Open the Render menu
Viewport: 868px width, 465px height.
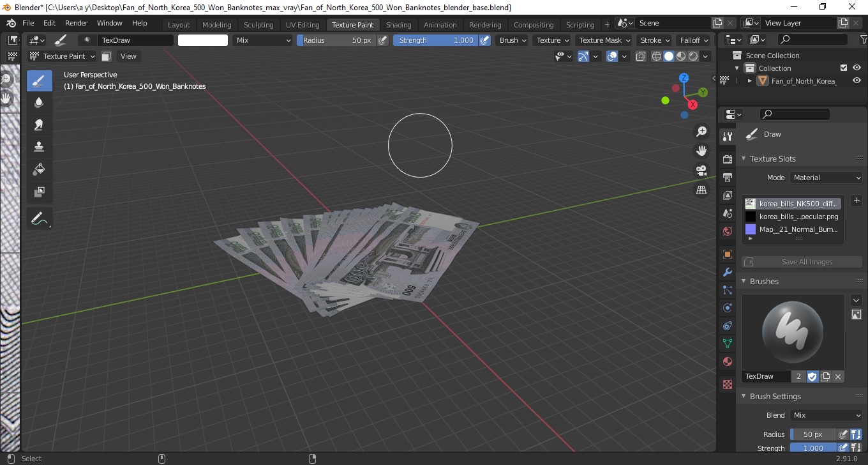pyautogui.click(x=77, y=23)
